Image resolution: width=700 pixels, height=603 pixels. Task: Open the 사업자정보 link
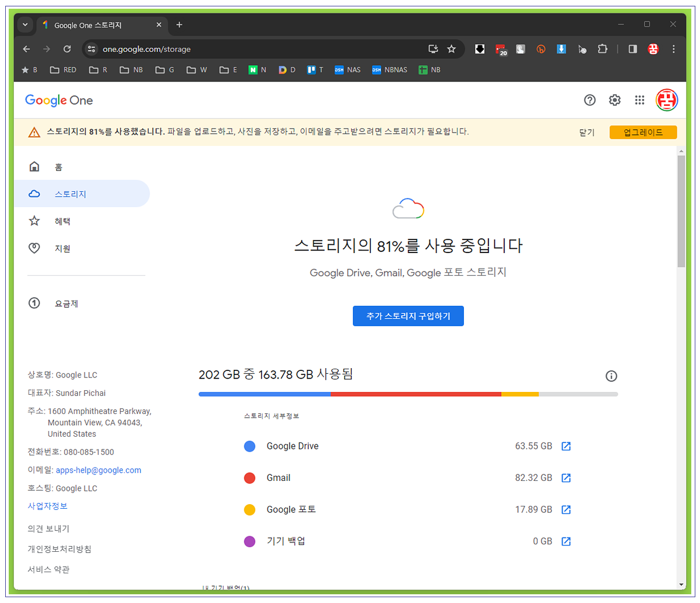pos(48,506)
